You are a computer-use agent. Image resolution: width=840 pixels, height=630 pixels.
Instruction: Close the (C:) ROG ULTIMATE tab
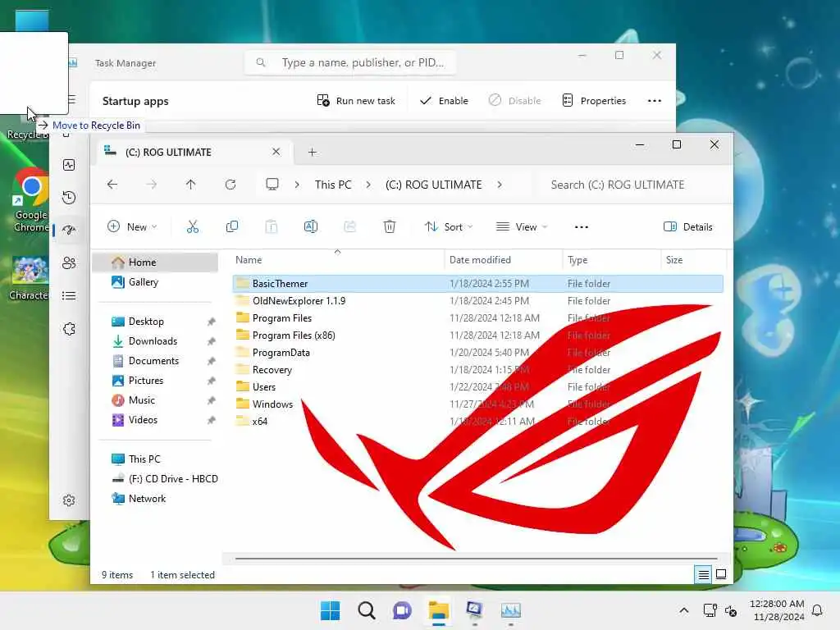(x=276, y=152)
